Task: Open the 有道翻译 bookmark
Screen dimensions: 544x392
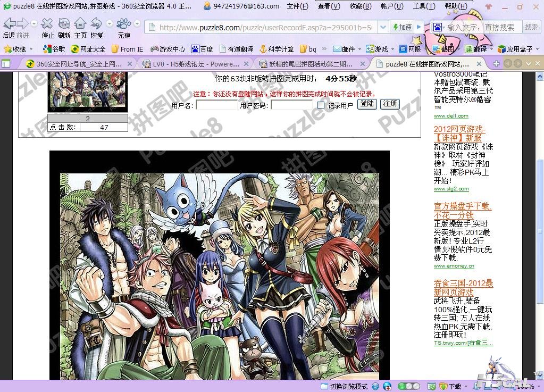Action: point(237,49)
